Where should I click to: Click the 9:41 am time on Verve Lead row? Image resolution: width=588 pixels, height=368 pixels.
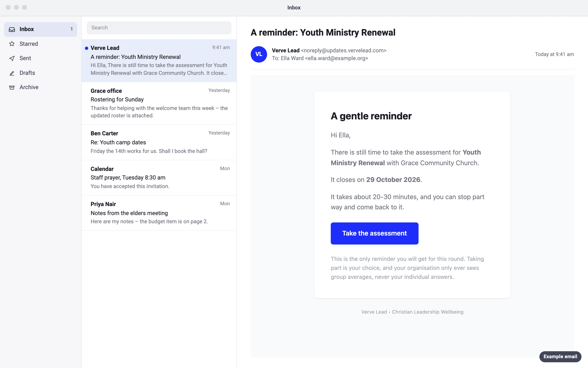click(221, 47)
